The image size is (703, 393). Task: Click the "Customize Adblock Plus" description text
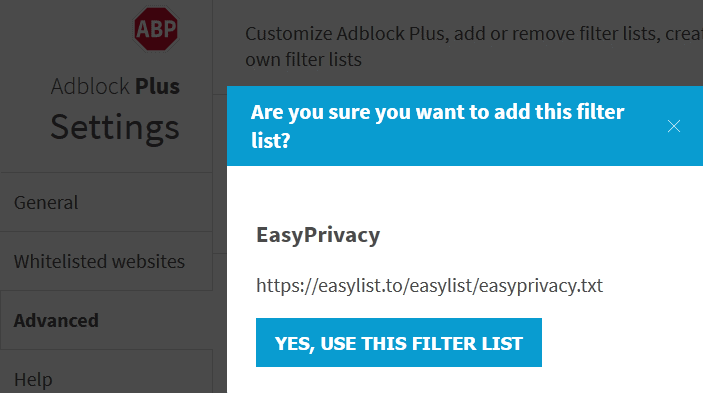point(474,34)
